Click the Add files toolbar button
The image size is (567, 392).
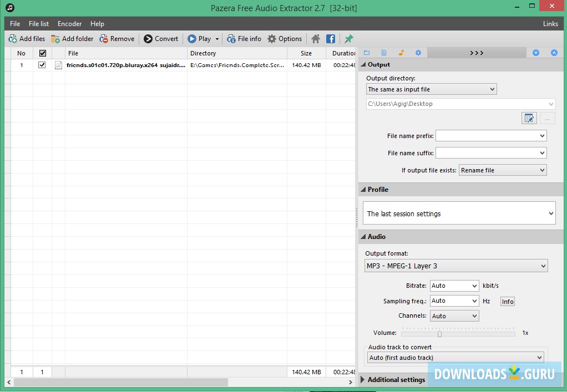(x=27, y=39)
